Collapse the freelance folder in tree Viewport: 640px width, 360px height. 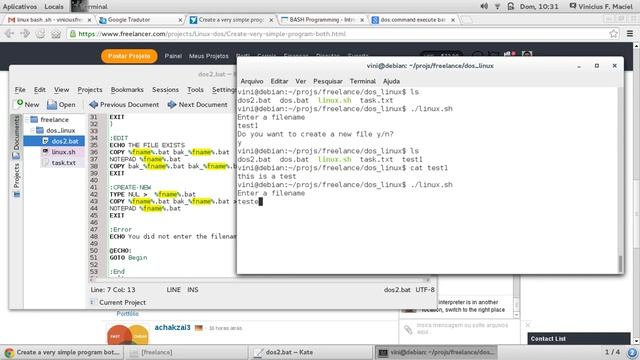pos(27,120)
